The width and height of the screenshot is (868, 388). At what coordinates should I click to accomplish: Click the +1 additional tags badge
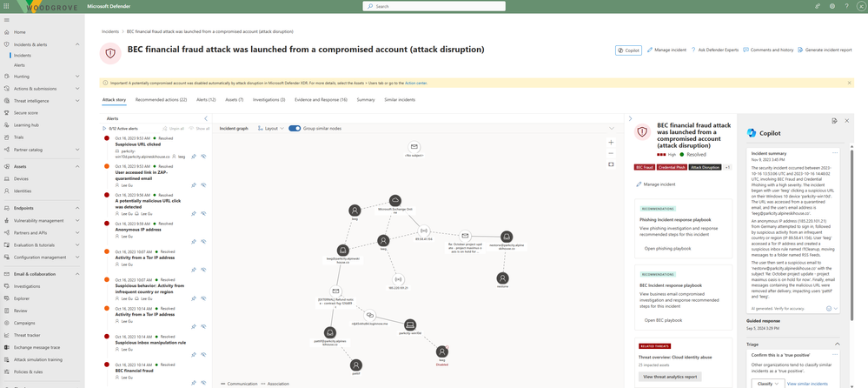(727, 167)
